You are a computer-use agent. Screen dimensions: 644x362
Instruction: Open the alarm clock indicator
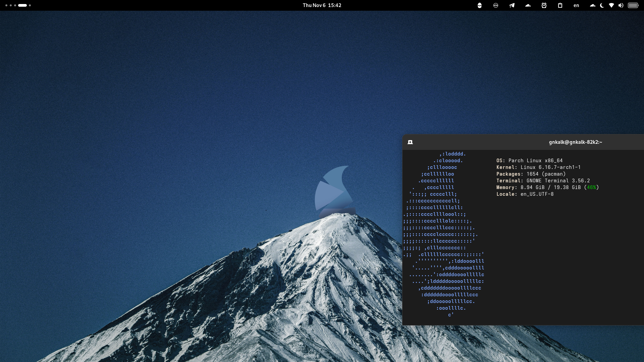pyautogui.click(x=544, y=5)
